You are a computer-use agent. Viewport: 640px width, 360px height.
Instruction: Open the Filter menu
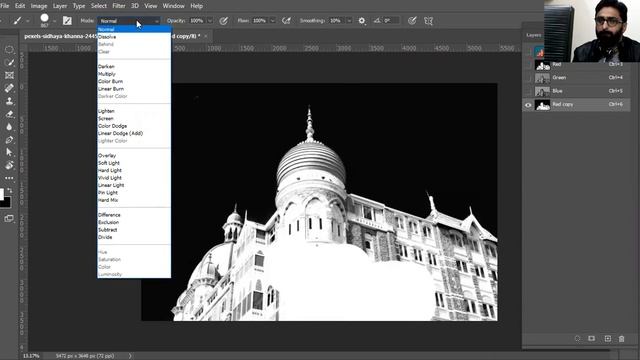click(x=119, y=6)
